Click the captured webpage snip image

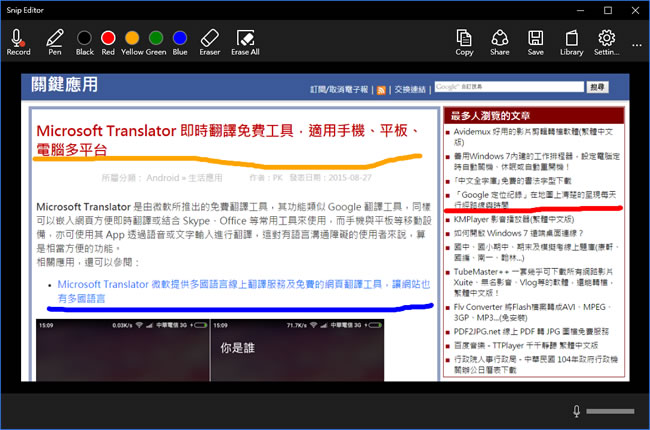pos(325,227)
